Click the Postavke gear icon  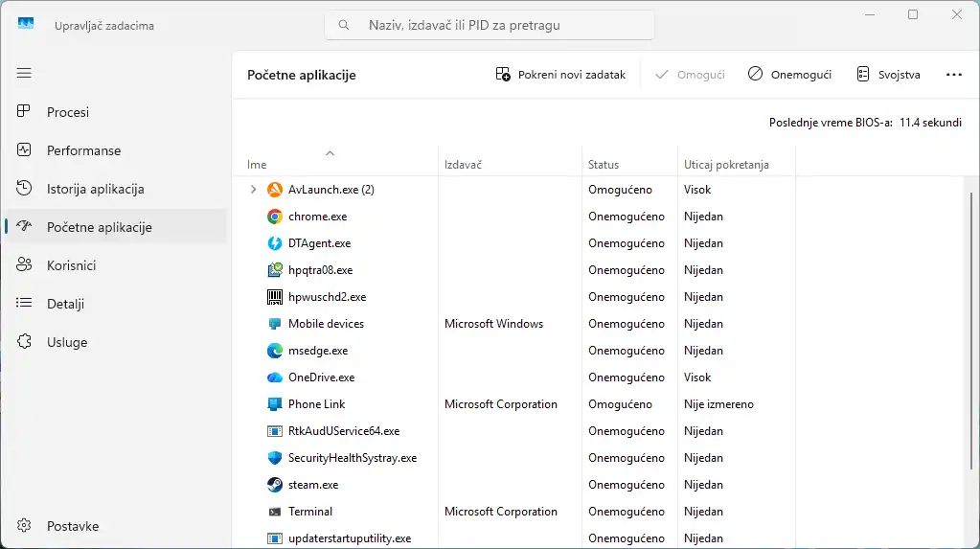[24, 525]
